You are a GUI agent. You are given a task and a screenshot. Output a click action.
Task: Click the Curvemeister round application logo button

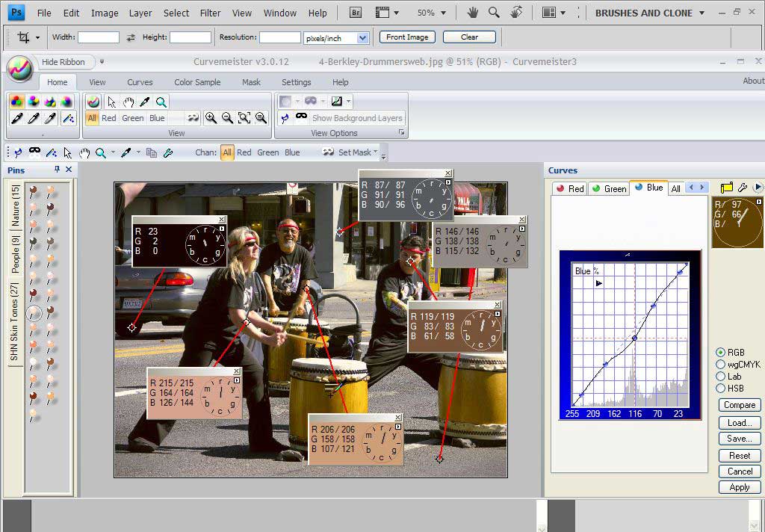pyautogui.click(x=20, y=68)
